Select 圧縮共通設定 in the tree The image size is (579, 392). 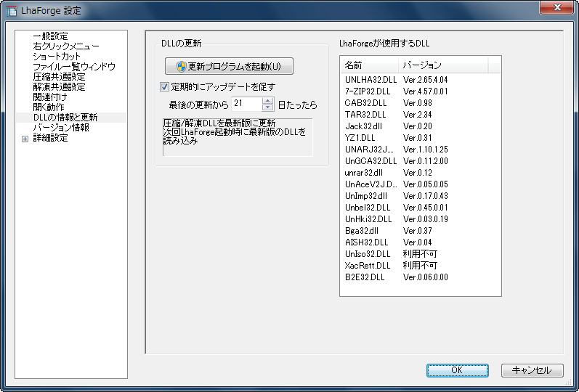pyautogui.click(x=59, y=77)
